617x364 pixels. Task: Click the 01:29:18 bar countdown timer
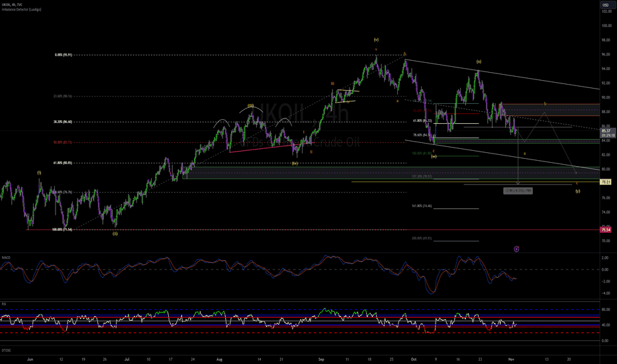(x=608, y=136)
